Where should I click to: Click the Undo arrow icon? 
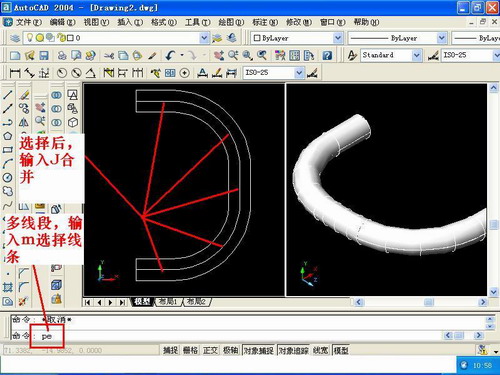point(170,55)
